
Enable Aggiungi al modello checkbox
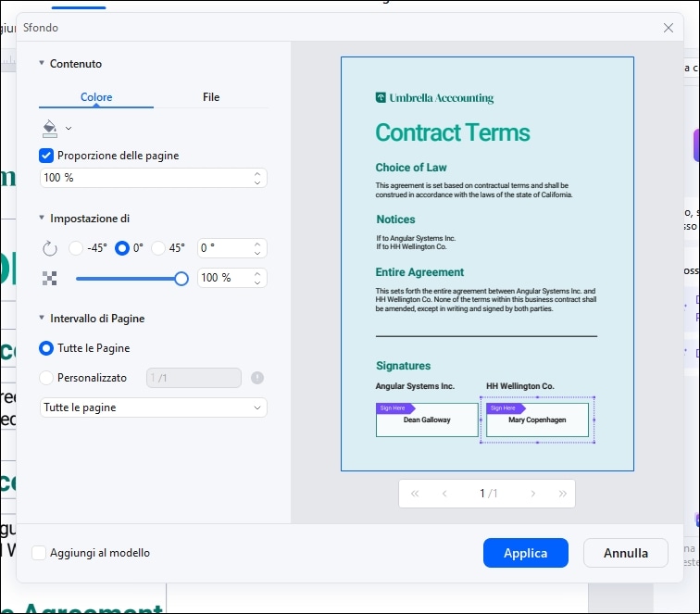coord(39,553)
